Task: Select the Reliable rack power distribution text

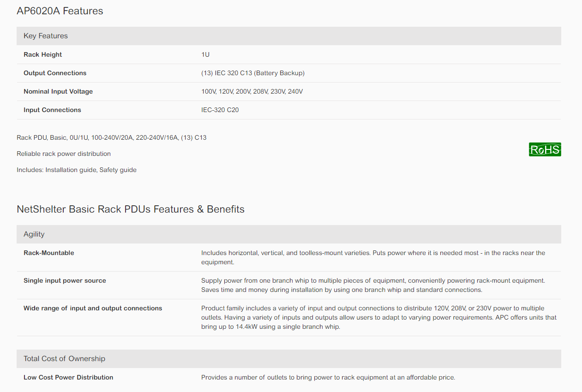Action: (64, 154)
